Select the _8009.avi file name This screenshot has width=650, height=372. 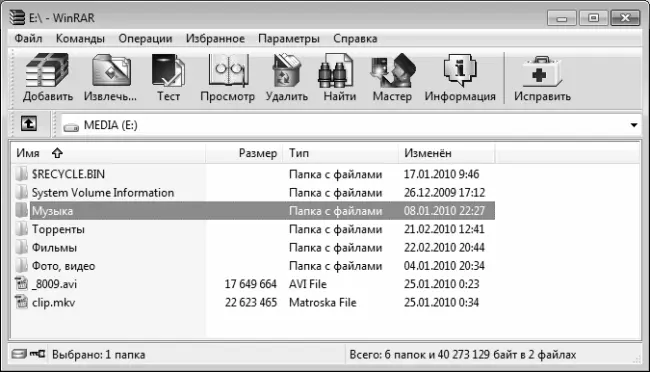[54, 284]
